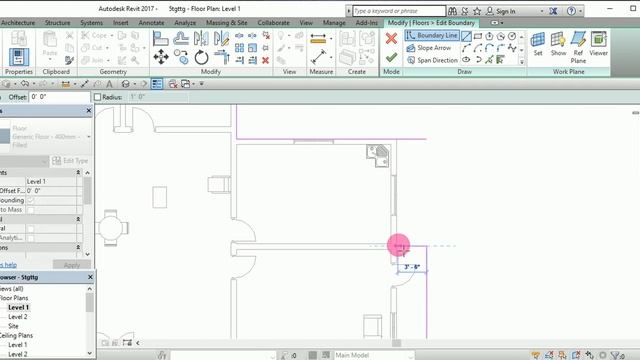
Task: Select the Align tool in Modify panel
Action: click(x=160, y=39)
